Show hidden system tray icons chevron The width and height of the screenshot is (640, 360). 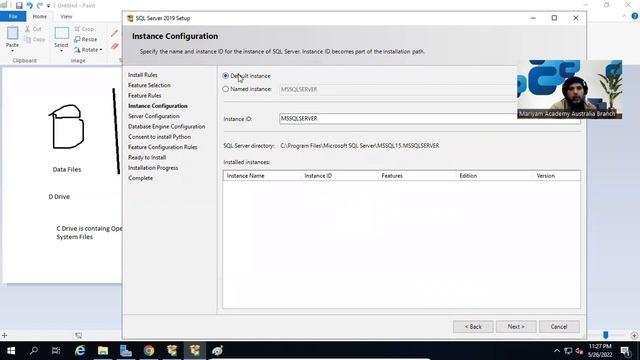click(x=556, y=351)
